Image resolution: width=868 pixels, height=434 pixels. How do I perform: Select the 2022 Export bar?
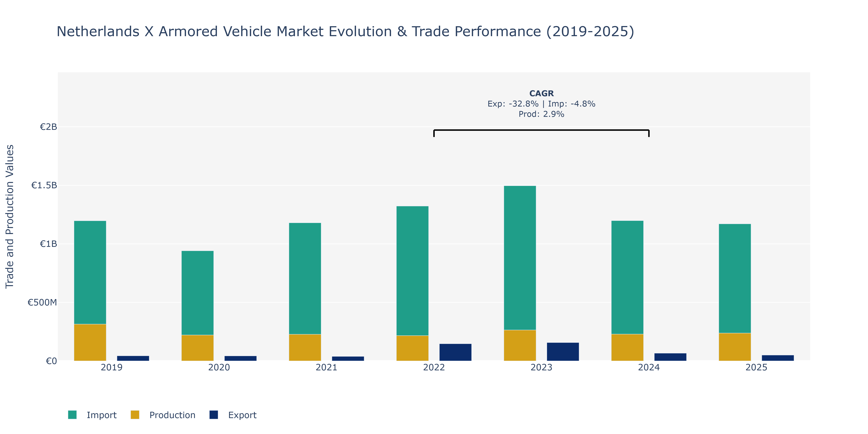(456, 352)
